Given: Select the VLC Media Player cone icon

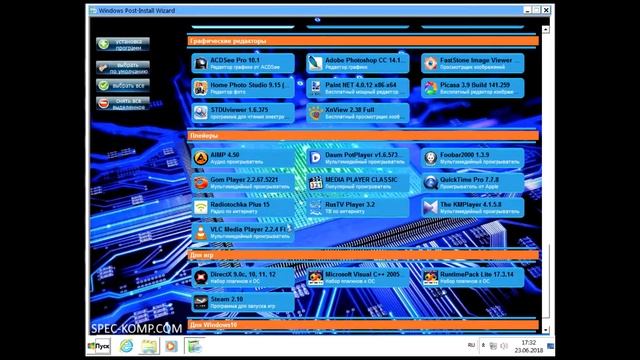Looking at the screenshot, I should coord(200,233).
